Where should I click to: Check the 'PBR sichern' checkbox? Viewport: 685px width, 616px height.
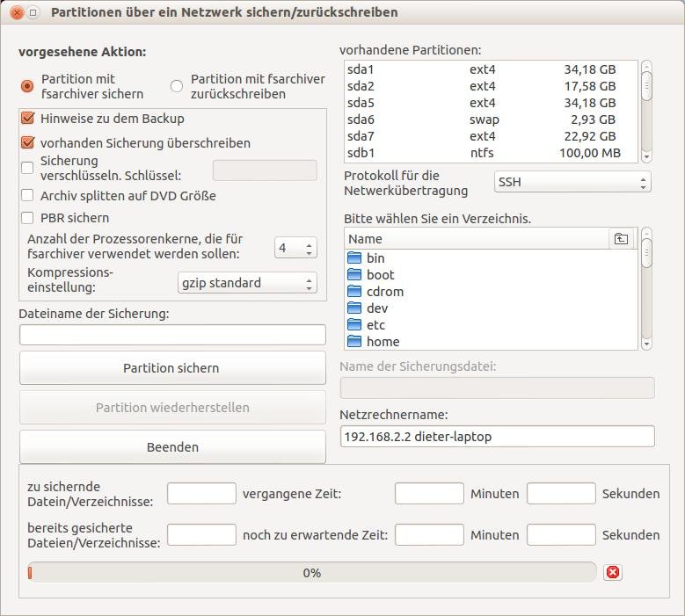tap(27, 217)
